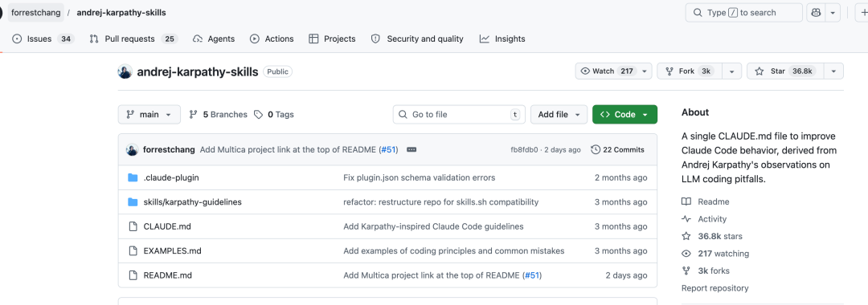Open the dropdown next to Copilot icon
Screen dimensions: 868x305
point(833,12)
